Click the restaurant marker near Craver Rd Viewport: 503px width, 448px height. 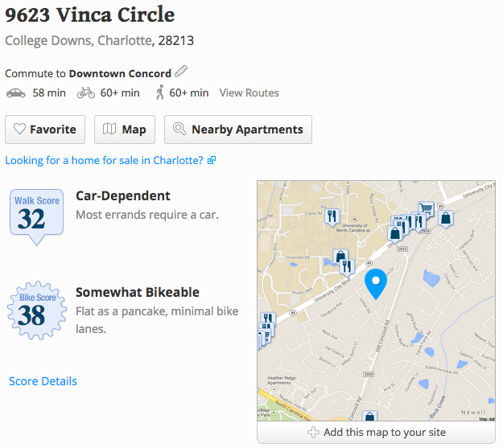coord(331,216)
